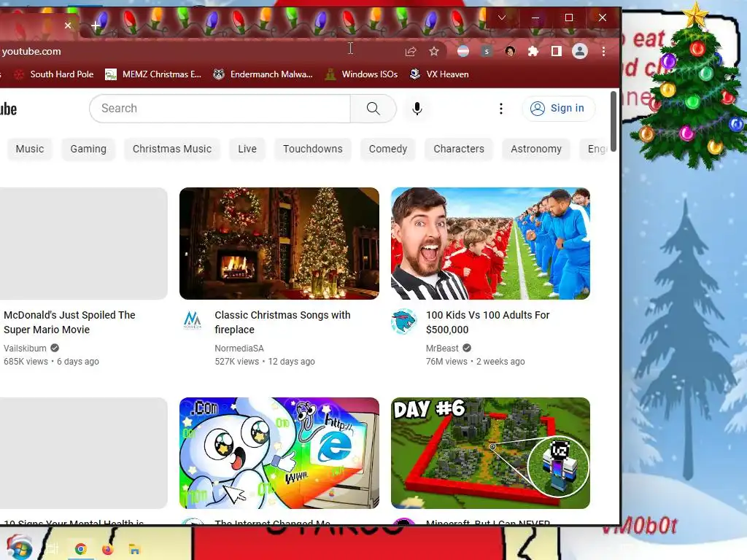Click Classic Christmas Songs with fireplace title
The width and height of the screenshot is (747, 560).
282,322
